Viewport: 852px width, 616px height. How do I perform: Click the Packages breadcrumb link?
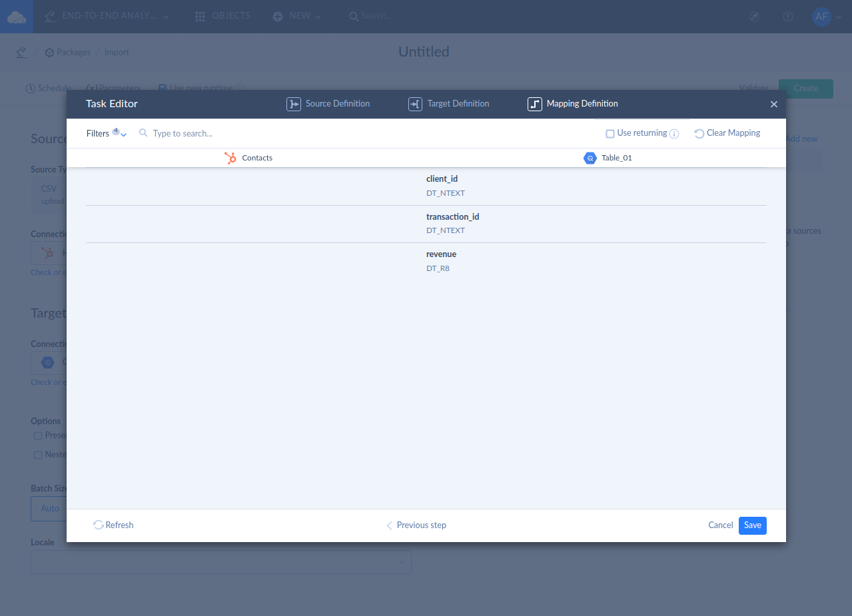pos(68,52)
